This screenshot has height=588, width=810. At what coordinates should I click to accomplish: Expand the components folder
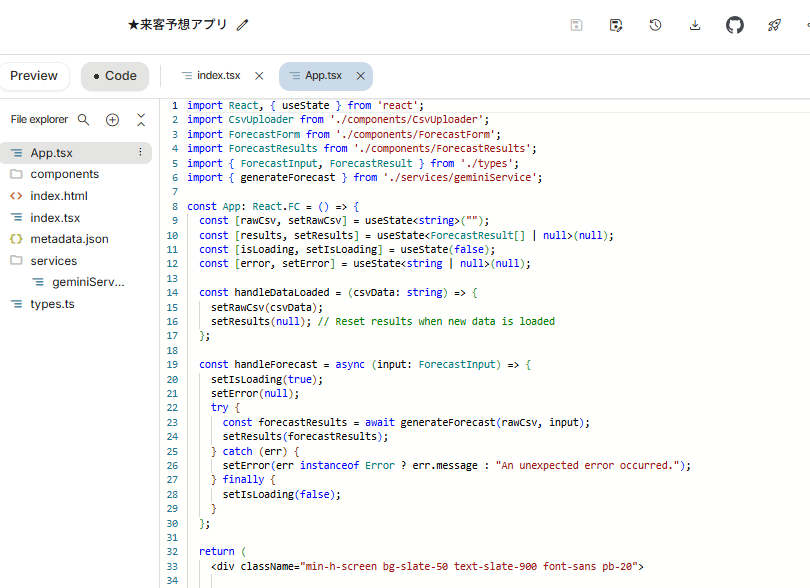64,174
